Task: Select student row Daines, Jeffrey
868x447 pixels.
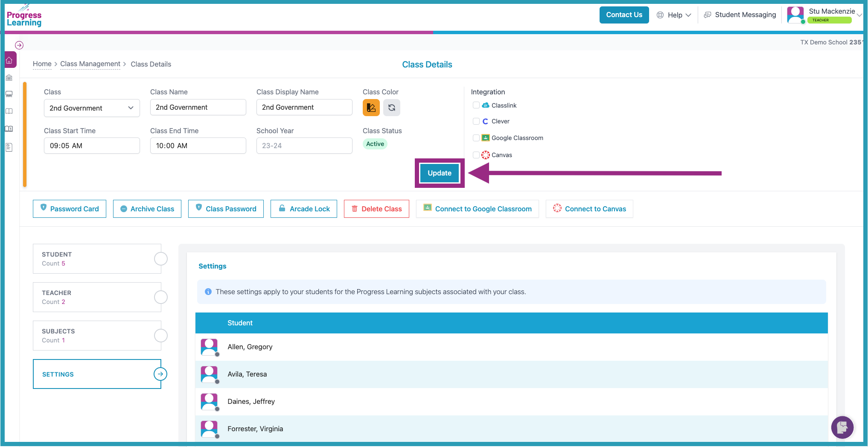Action: 512,402
